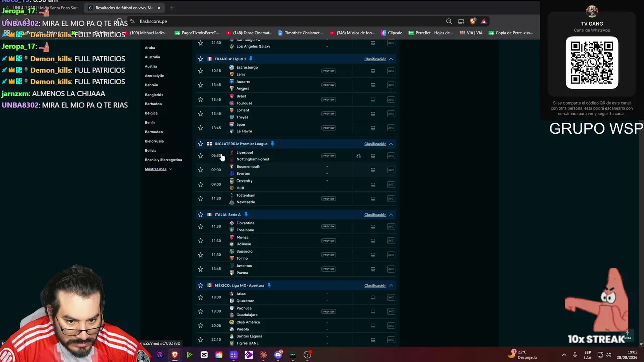Star the Inglaterra Premier League competition
This screenshot has width=644, height=362.
coord(200,144)
